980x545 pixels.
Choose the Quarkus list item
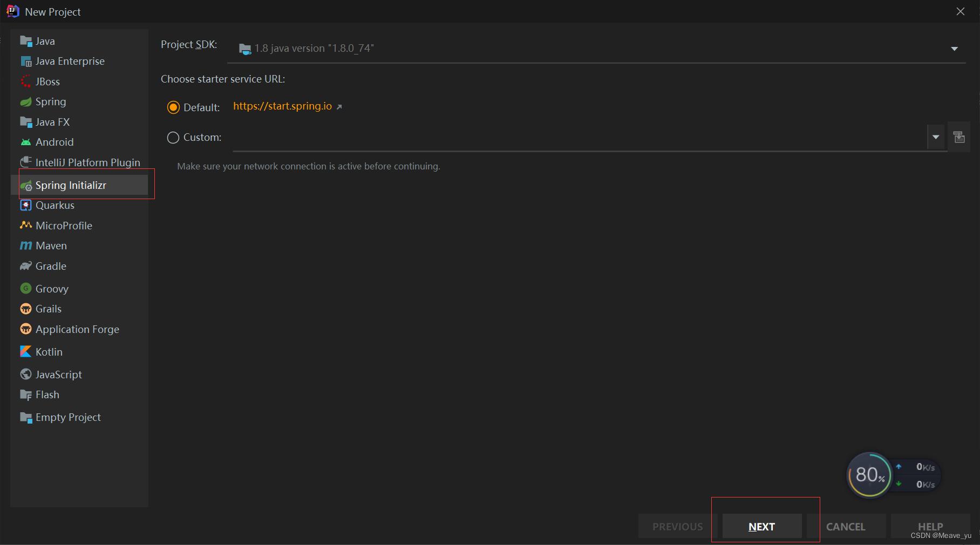pyautogui.click(x=79, y=205)
